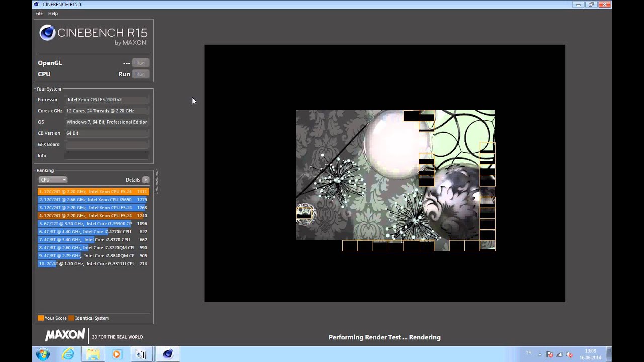Viewport: 644px width, 362px height.
Task: Click the Cores x GHz field
Action: click(x=107, y=111)
